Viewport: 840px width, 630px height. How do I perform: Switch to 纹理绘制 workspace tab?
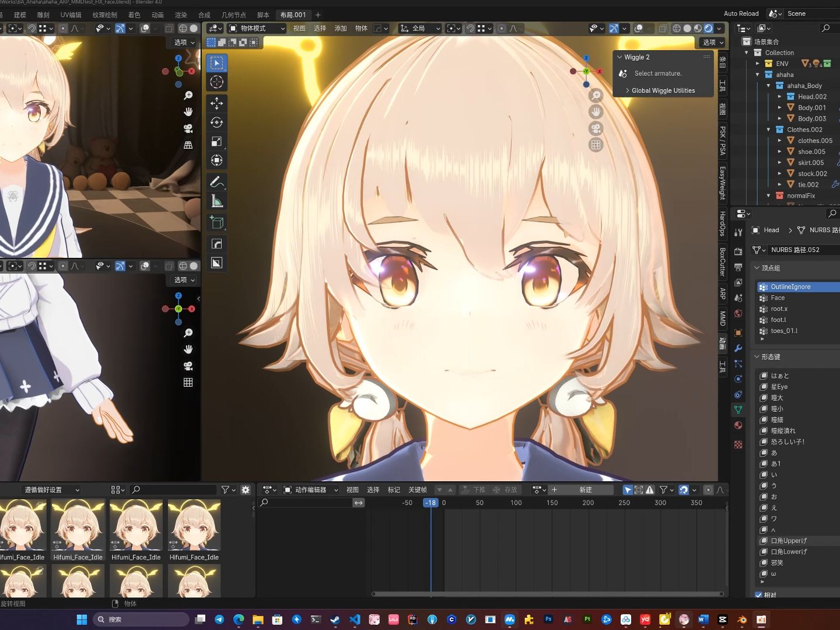(x=104, y=15)
